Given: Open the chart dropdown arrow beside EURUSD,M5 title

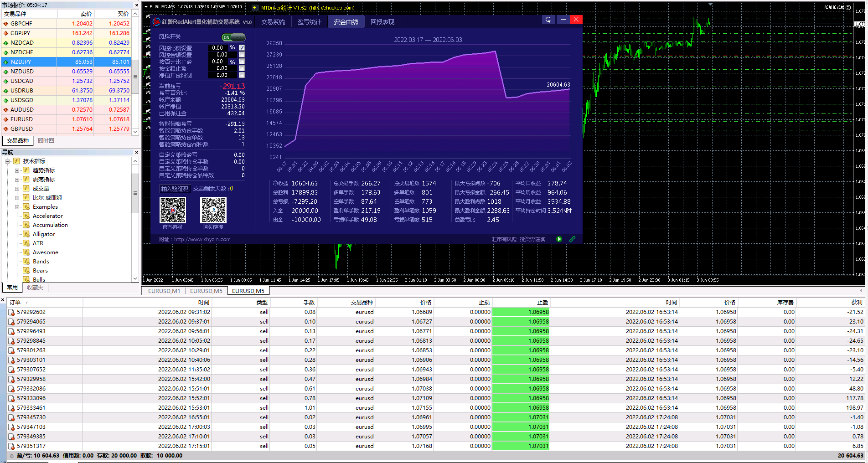Looking at the screenshot, I should point(146,7).
